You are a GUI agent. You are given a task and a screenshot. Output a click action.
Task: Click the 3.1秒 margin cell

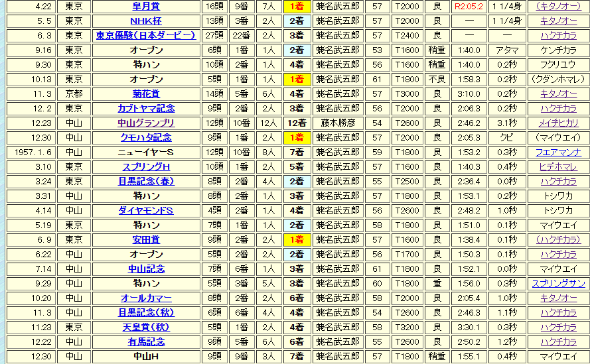[x=507, y=123]
